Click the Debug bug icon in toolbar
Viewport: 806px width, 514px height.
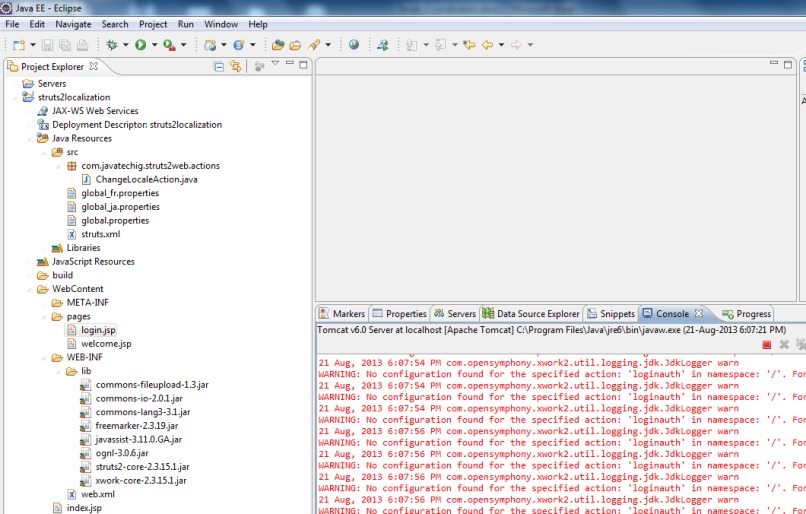coord(111,45)
